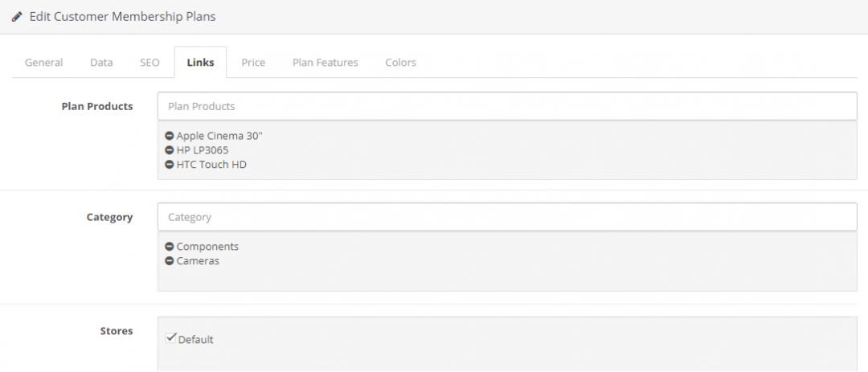Switch to the Colors tab

tap(400, 62)
